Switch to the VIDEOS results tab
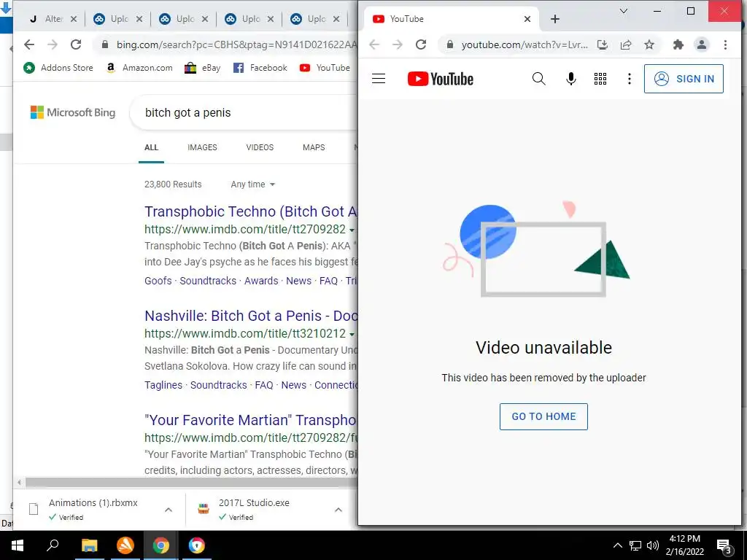 point(260,147)
